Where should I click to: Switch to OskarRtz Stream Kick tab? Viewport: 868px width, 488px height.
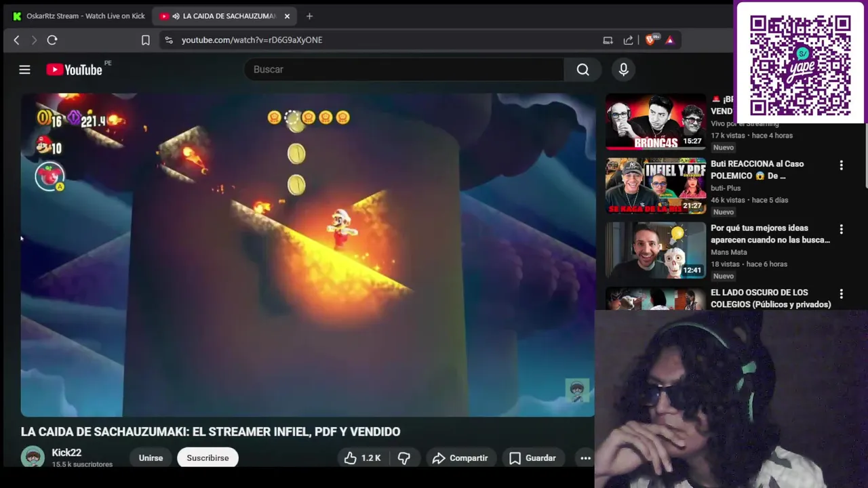79,16
